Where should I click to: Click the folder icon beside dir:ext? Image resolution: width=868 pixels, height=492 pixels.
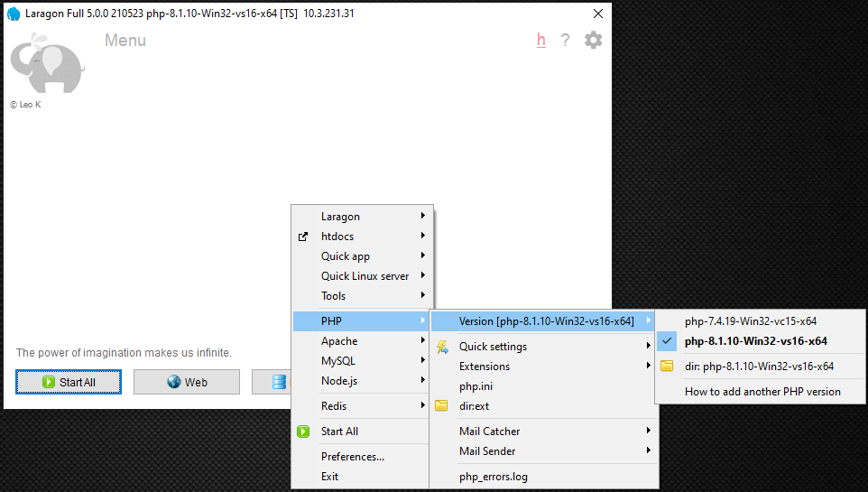441,405
